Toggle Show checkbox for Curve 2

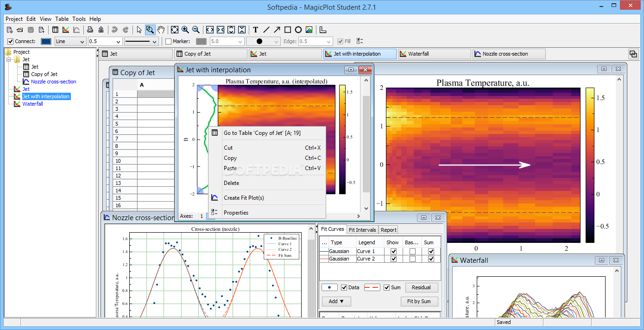(x=393, y=259)
